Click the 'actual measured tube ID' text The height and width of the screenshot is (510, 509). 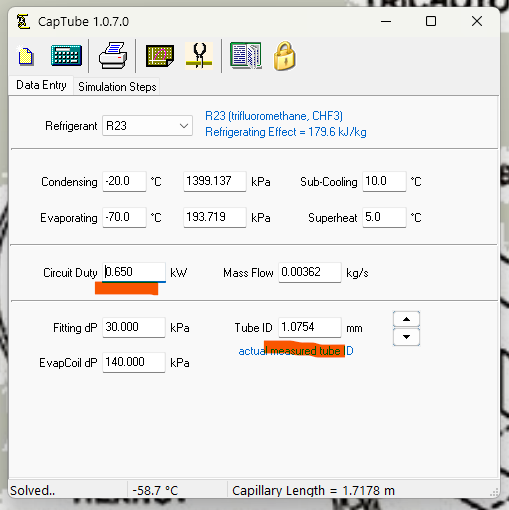[x=296, y=351]
